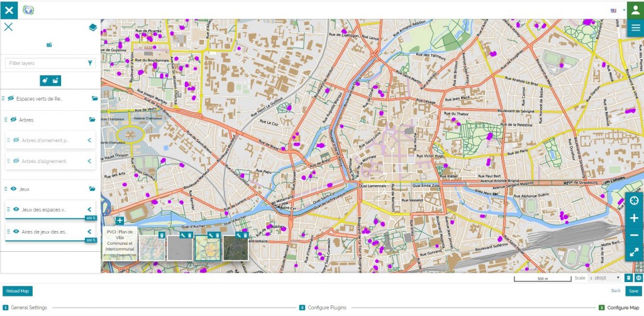644x316 pixels.
Task: Click the Filter layers input field
Action: (44, 63)
